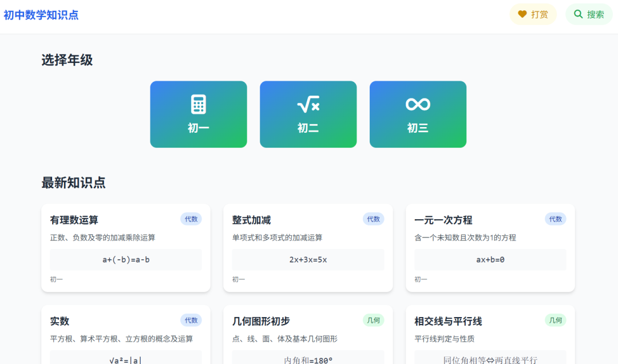Open the 打赏 reward button

coord(533,14)
